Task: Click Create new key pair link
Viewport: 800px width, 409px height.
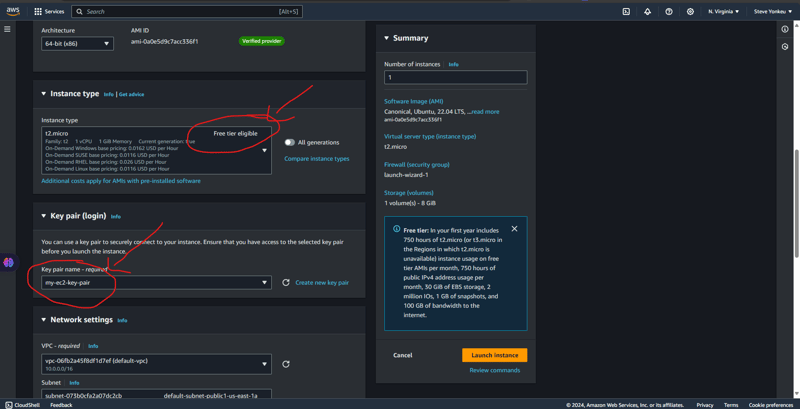Action: [x=322, y=283]
